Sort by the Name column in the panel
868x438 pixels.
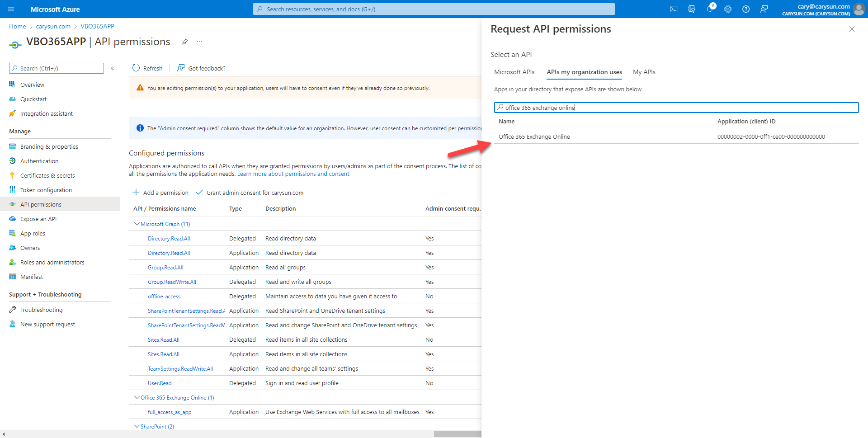[x=506, y=121]
